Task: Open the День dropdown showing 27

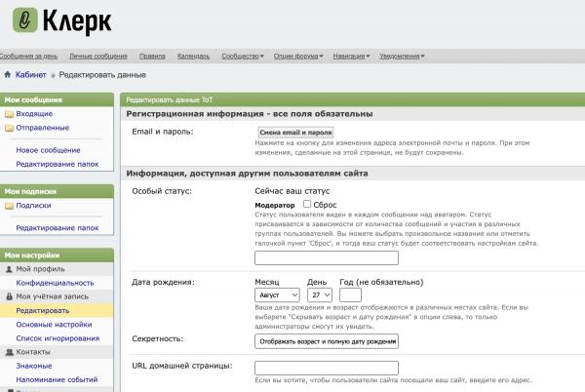Action: (x=320, y=295)
